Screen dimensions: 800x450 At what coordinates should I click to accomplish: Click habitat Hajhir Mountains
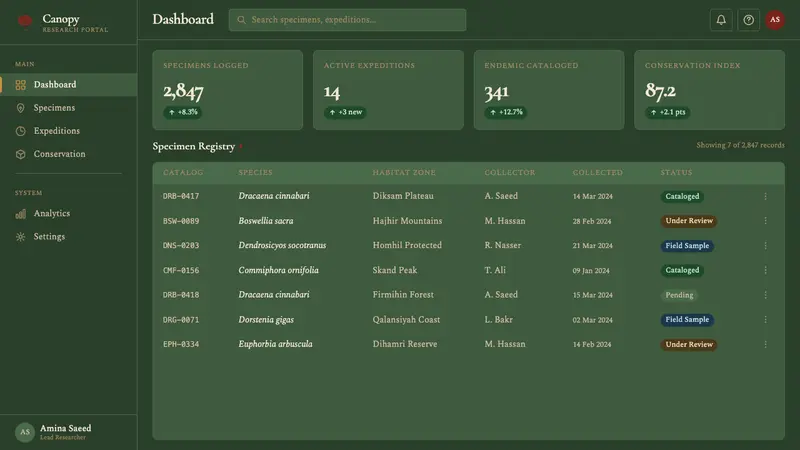click(407, 221)
